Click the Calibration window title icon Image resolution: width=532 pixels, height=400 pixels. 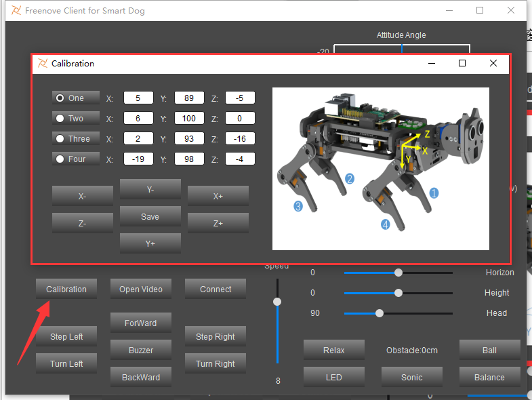click(x=43, y=63)
